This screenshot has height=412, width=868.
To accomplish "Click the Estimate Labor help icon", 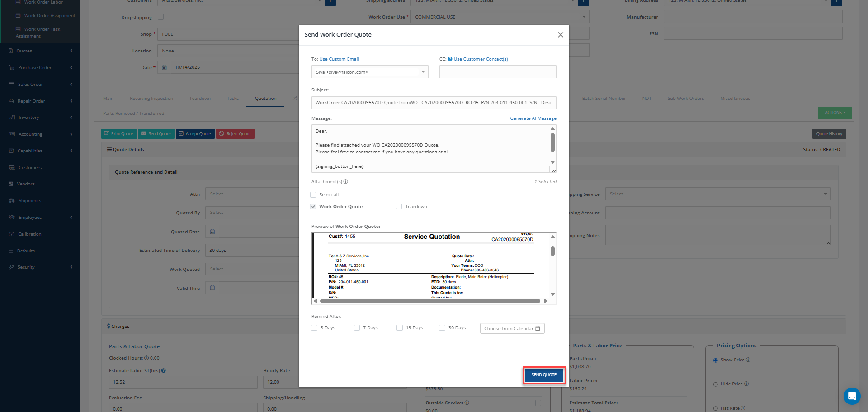I will 164,371.
